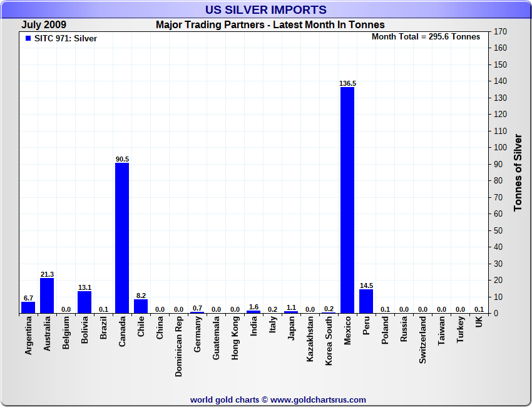Click the 136.5 value label above Mexico
The width and height of the screenshot is (532, 407).
(x=347, y=83)
